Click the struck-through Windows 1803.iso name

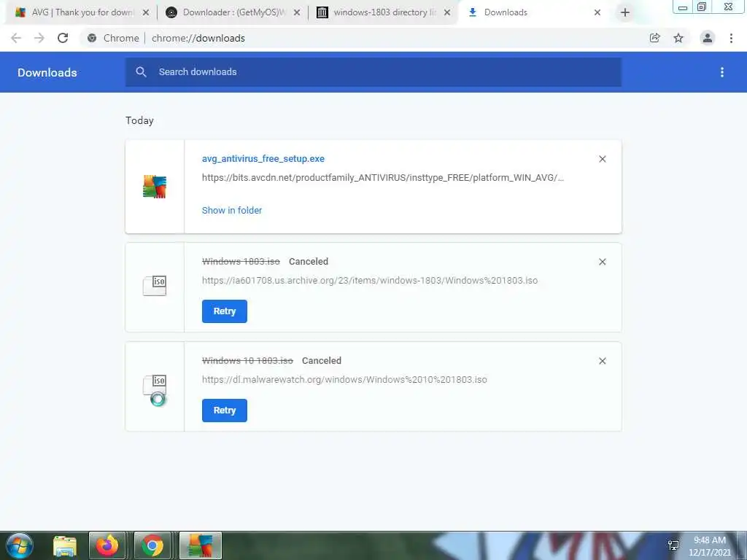click(x=241, y=262)
